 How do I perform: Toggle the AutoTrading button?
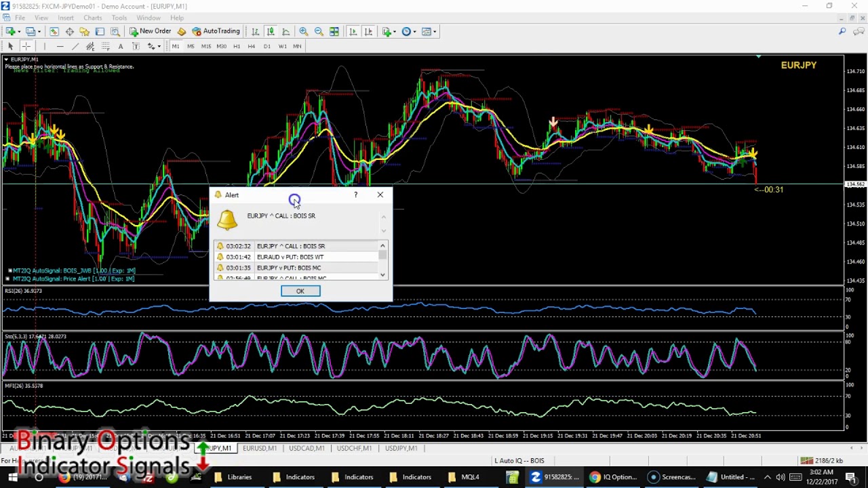tap(216, 31)
